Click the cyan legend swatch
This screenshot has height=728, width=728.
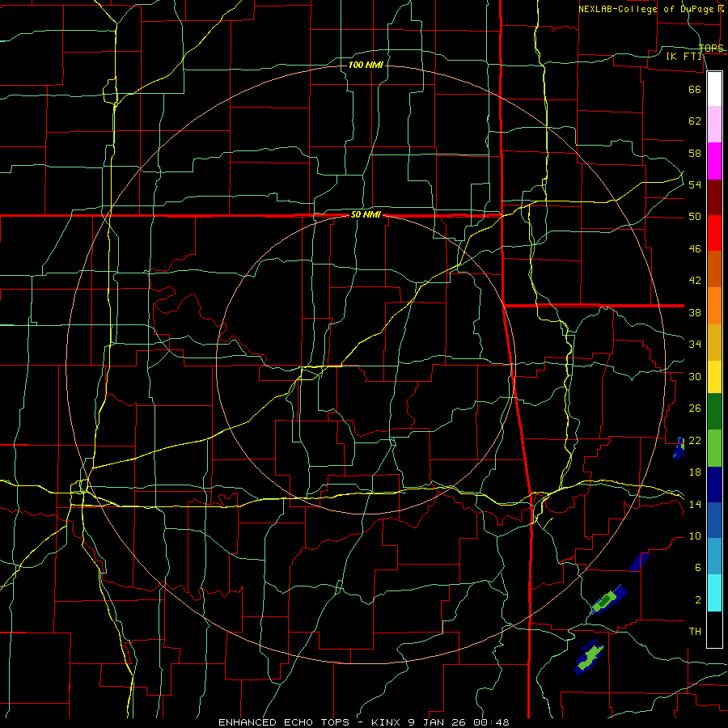coord(714,593)
